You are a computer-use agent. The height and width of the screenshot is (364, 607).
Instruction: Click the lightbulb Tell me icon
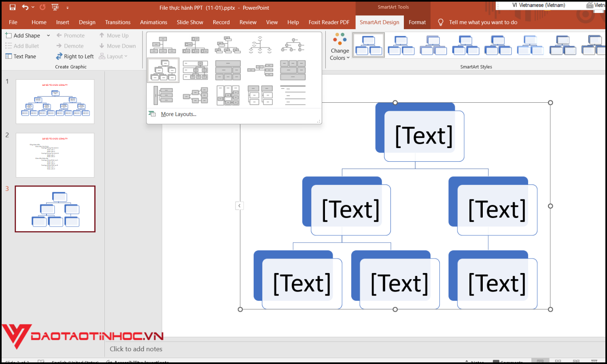click(x=441, y=22)
